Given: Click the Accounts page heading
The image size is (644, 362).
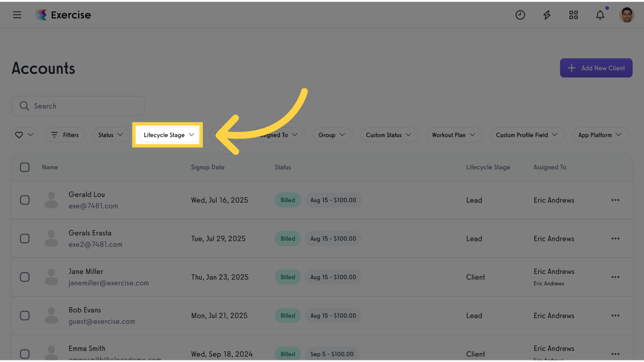Looking at the screenshot, I should tap(43, 68).
